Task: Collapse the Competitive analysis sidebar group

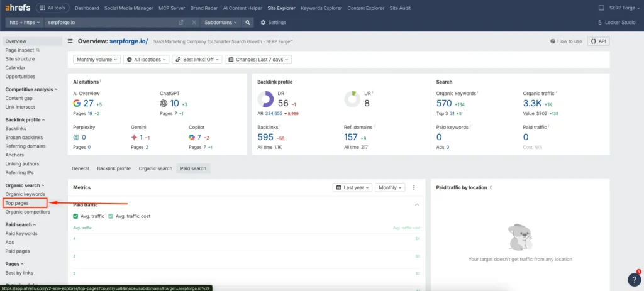Action: click(x=31, y=89)
